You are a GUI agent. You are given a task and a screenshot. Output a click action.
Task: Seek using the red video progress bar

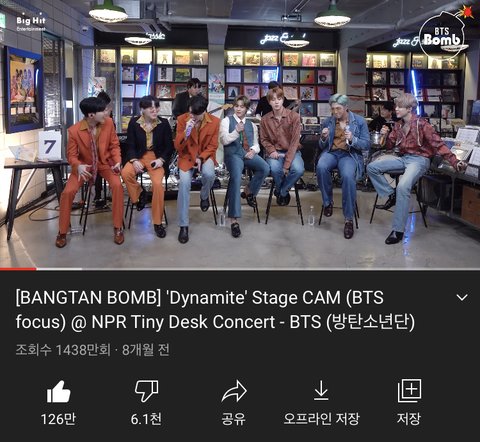click(18, 269)
